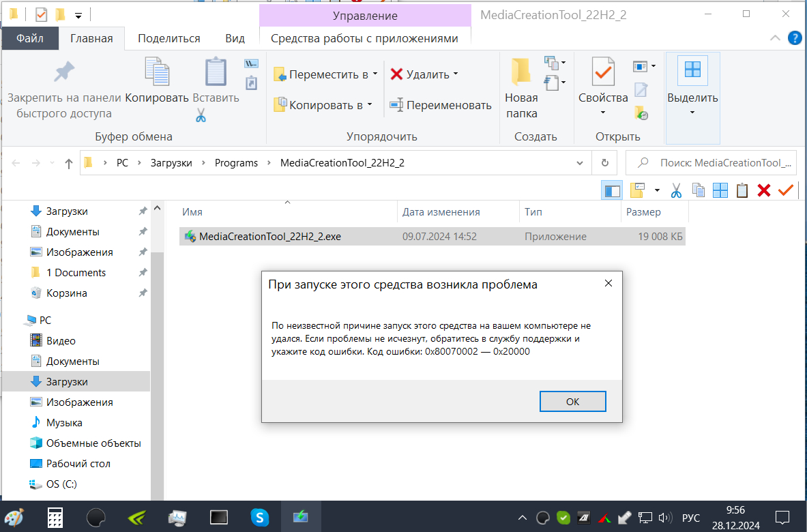Open the recent locations dropdown arrow
This screenshot has height=532, width=807.
click(52, 163)
